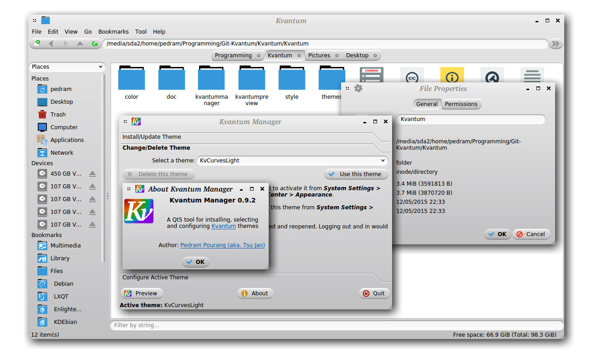Click Cancel in File Properties
The width and height of the screenshot is (592, 364).
click(x=531, y=234)
